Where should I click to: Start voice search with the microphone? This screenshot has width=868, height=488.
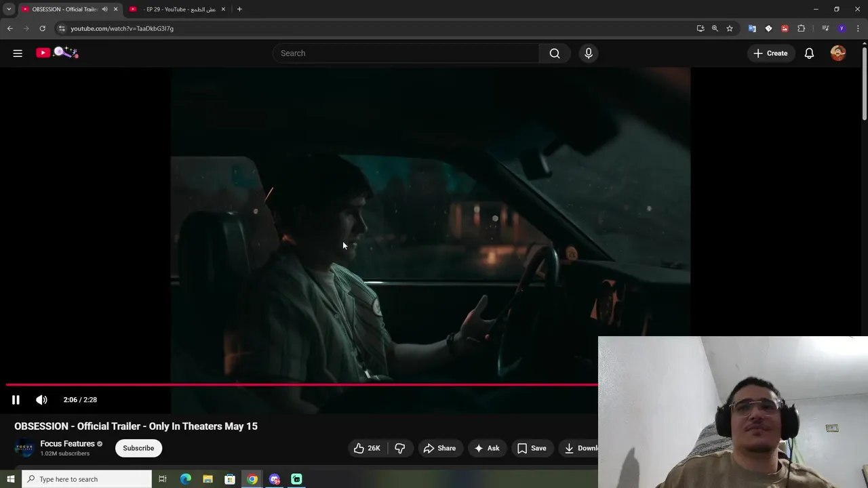(x=589, y=53)
